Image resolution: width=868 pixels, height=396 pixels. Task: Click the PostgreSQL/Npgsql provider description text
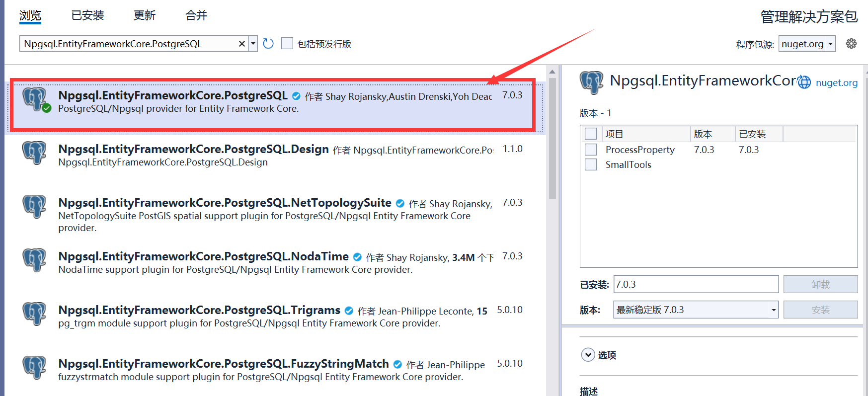pyautogui.click(x=178, y=108)
